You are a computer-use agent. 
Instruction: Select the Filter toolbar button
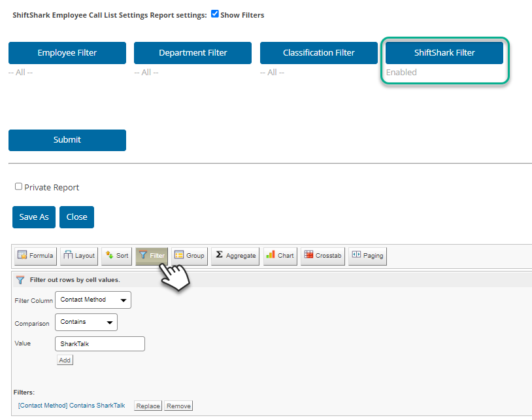point(152,256)
